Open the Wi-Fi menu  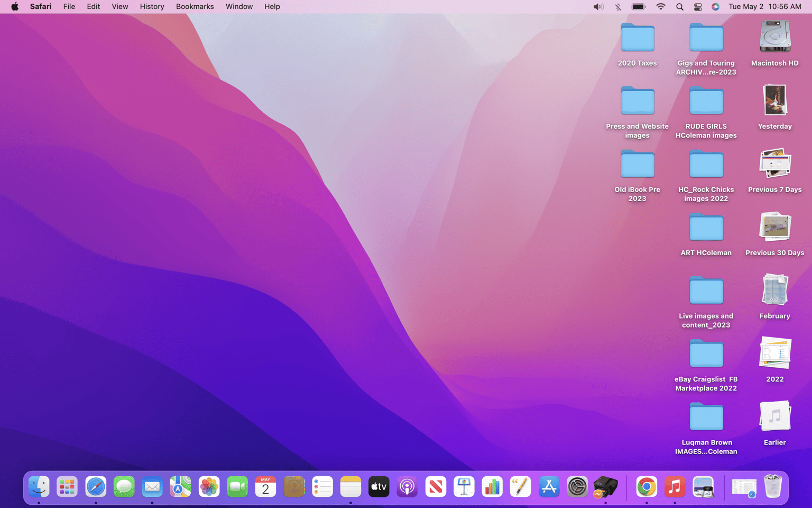[661, 6]
